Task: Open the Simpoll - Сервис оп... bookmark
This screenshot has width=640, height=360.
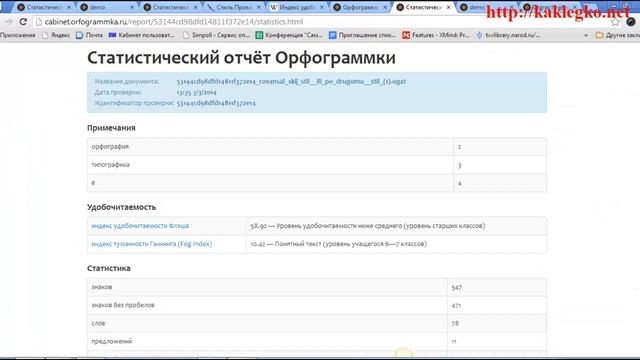Action: [x=216, y=36]
